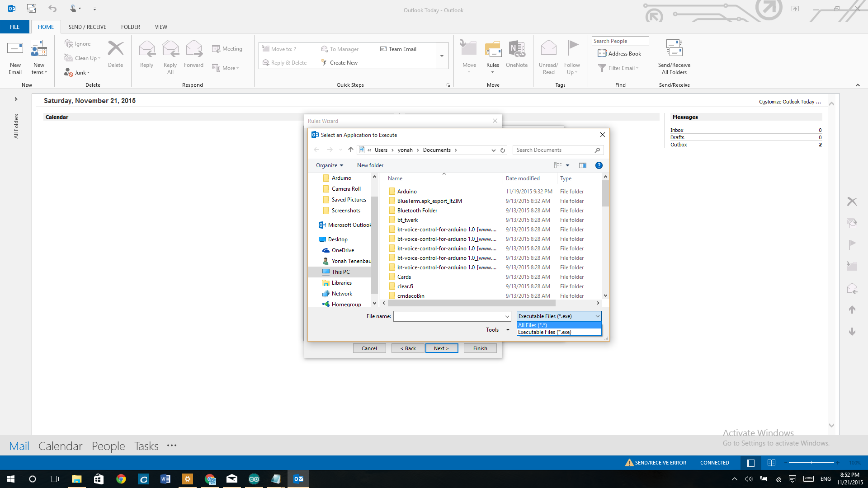The height and width of the screenshot is (488, 868).
Task: Open Address Book in ribbon
Action: click(619, 54)
